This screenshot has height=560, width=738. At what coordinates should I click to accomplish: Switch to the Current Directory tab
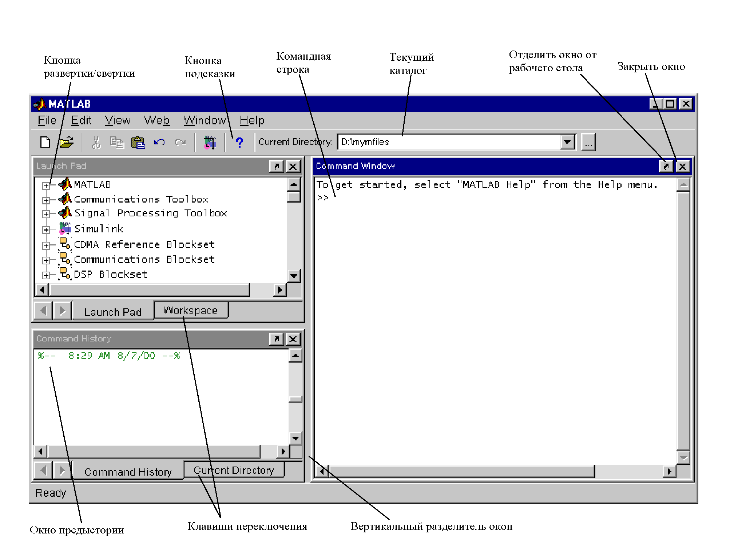(x=234, y=470)
